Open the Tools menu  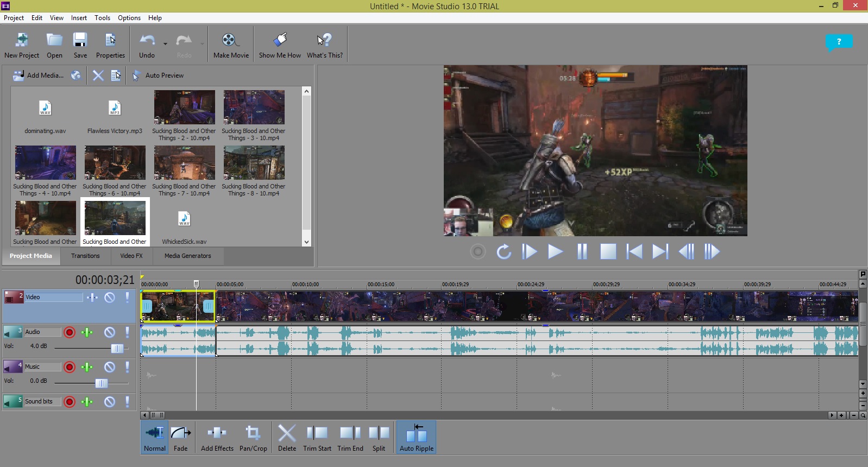coord(102,18)
